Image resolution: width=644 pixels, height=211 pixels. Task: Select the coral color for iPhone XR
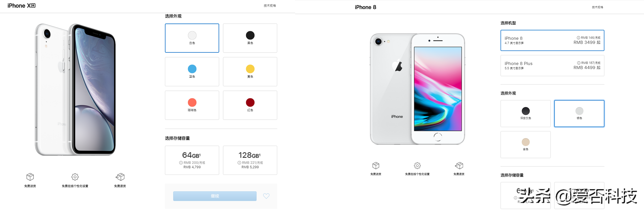click(x=192, y=105)
